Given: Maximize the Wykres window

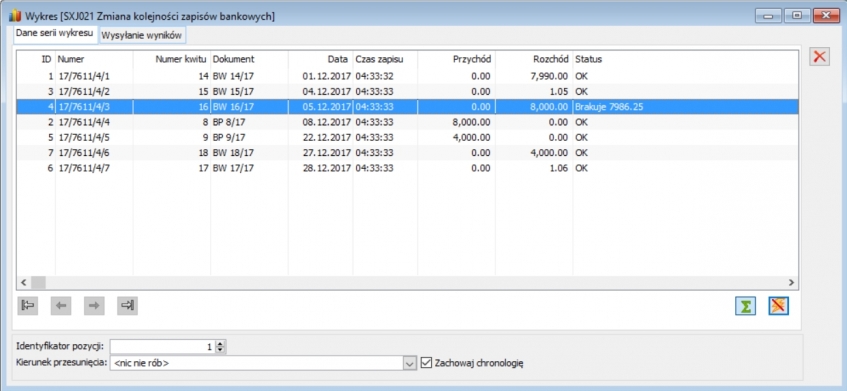Looking at the screenshot, I should coord(797,16).
